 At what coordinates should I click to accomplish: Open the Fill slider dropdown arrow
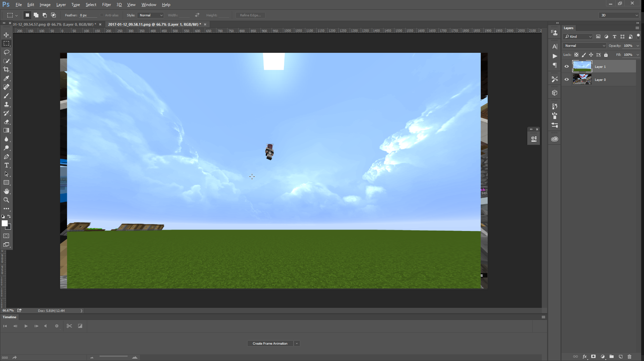coord(638,55)
